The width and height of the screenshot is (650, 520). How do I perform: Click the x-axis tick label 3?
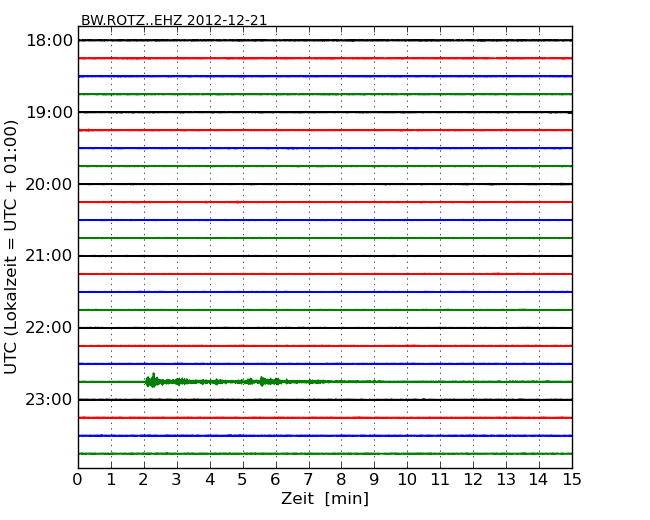(x=177, y=479)
